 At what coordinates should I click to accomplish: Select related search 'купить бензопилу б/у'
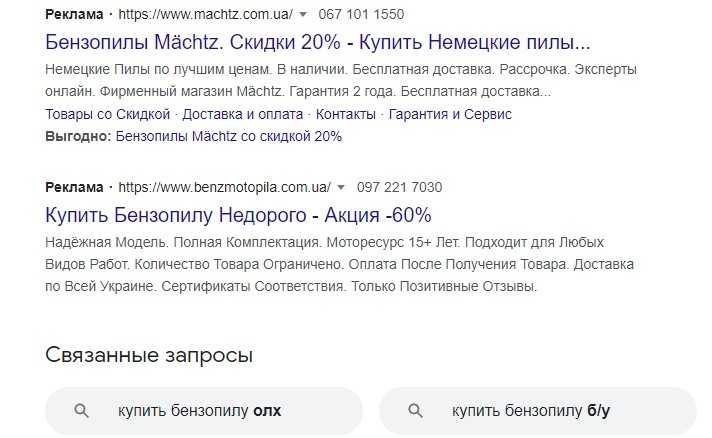pos(537,410)
